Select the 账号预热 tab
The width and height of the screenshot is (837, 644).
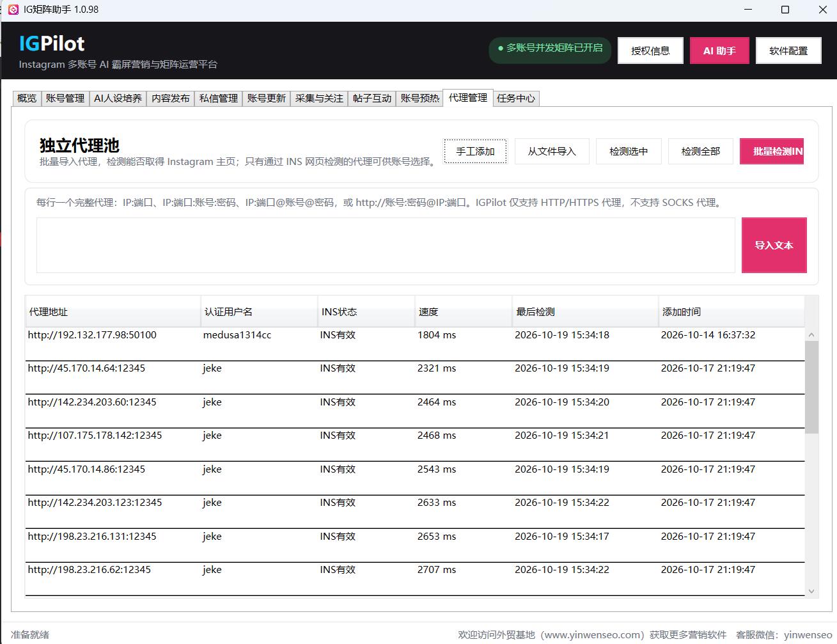(420, 98)
